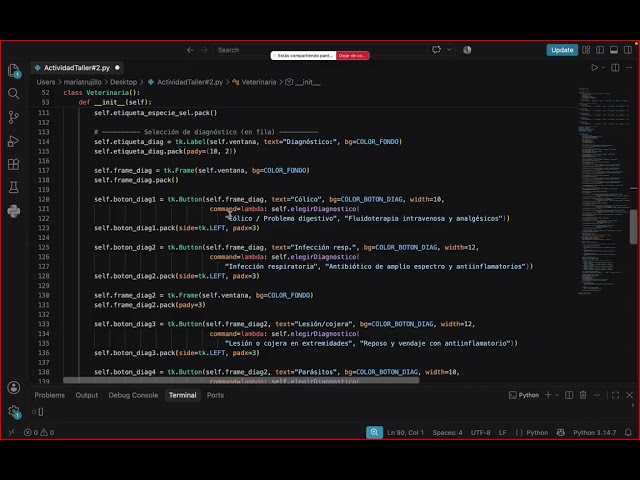Click Desktop in the breadcrumb
The height and width of the screenshot is (480, 640).
[x=123, y=82]
